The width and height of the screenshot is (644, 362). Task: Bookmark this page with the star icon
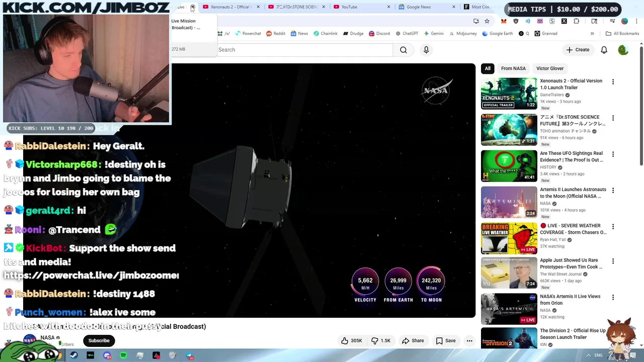click(x=487, y=21)
